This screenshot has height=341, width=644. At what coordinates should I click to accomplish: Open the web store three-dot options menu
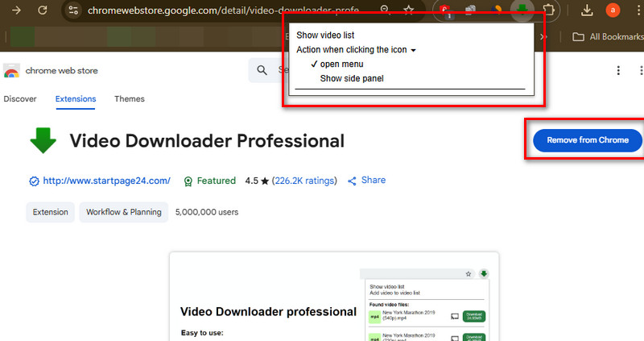pos(618,70)
